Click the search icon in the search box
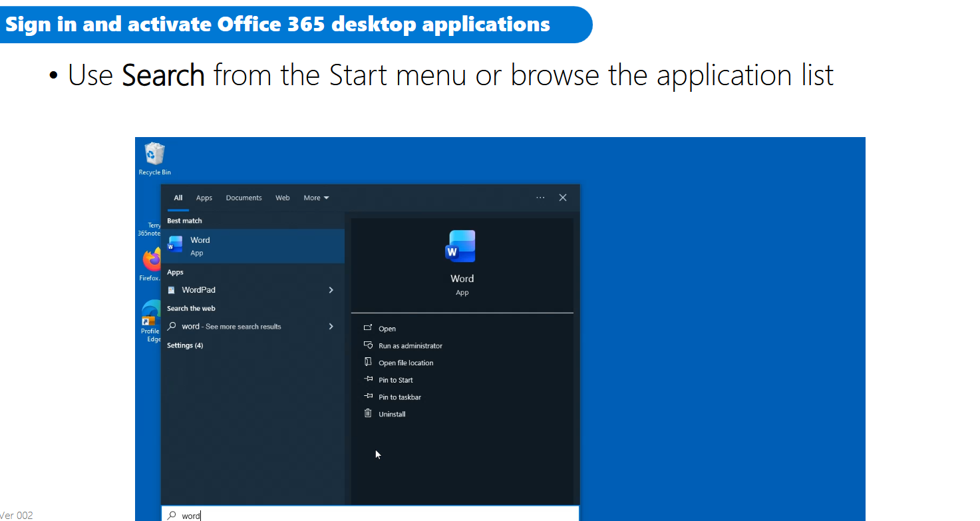Screen dimensions: 980x521 click(x=172, y=515)
